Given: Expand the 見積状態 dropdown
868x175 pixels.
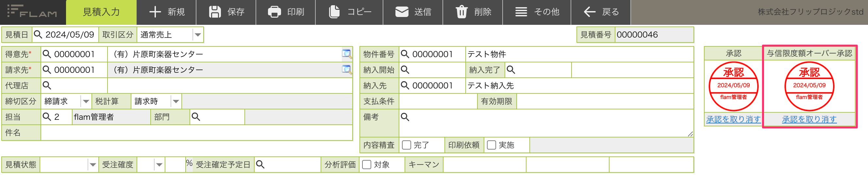Looking at the screenshot, I should 93,165.
